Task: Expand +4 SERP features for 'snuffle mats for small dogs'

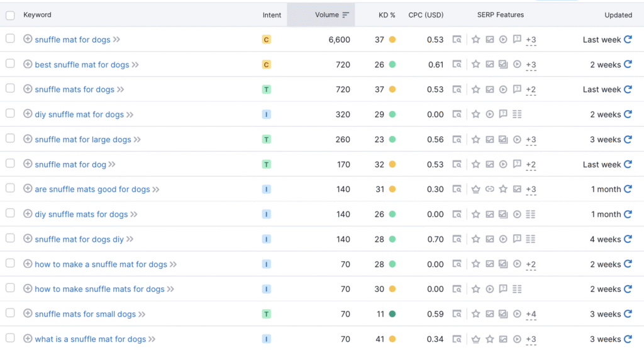Action: point(531,315)
